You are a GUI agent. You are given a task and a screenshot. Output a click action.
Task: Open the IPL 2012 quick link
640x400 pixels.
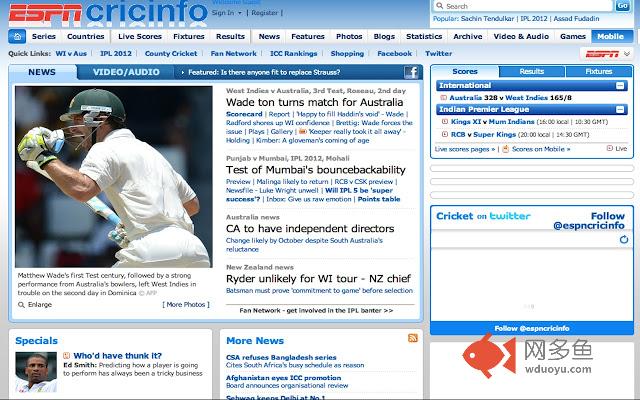tap(116, 53)
